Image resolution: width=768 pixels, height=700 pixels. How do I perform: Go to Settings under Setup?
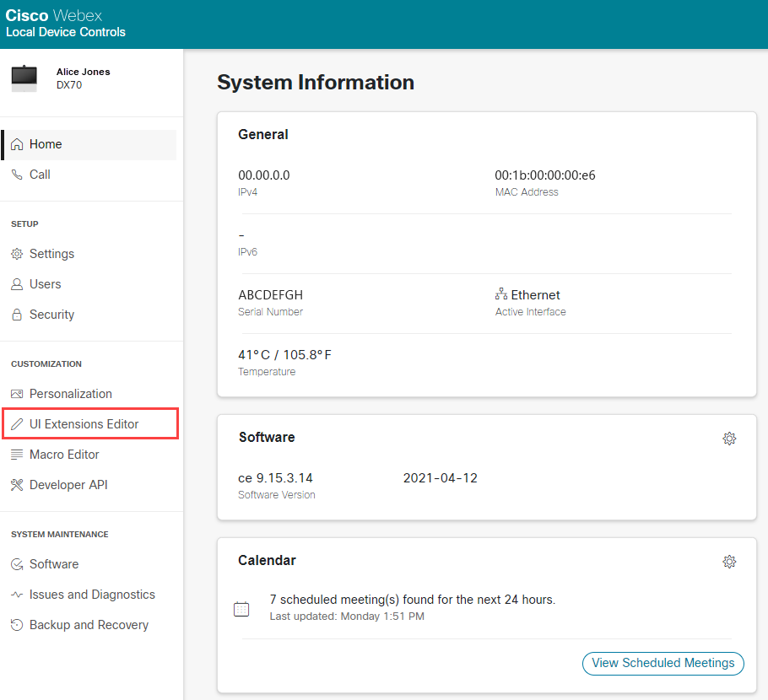51,254
